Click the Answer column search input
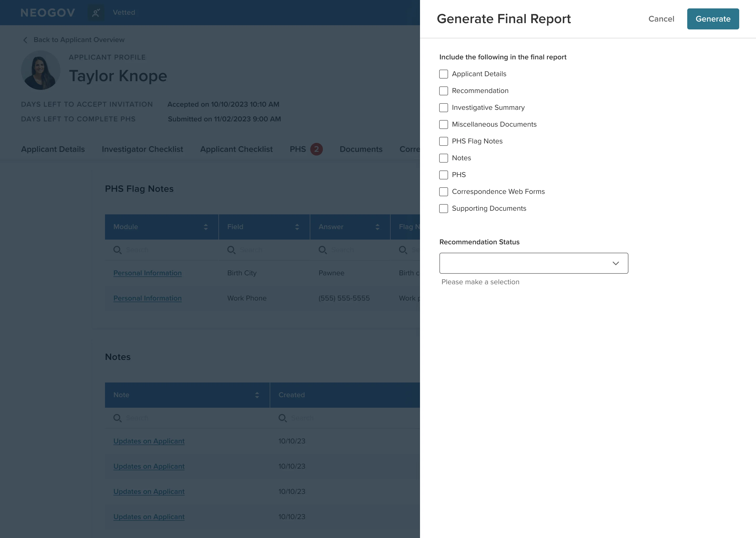The height and width of the screenshot is (538, 756). pos(350,250)
